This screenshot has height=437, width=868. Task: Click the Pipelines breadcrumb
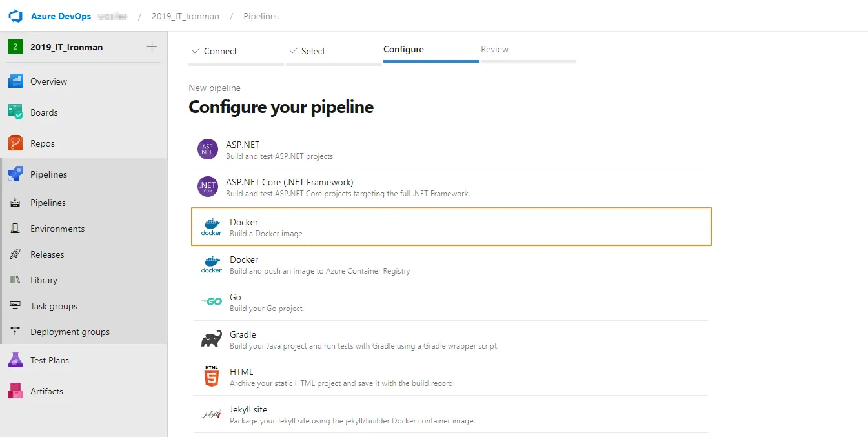(x=261, y=17)
